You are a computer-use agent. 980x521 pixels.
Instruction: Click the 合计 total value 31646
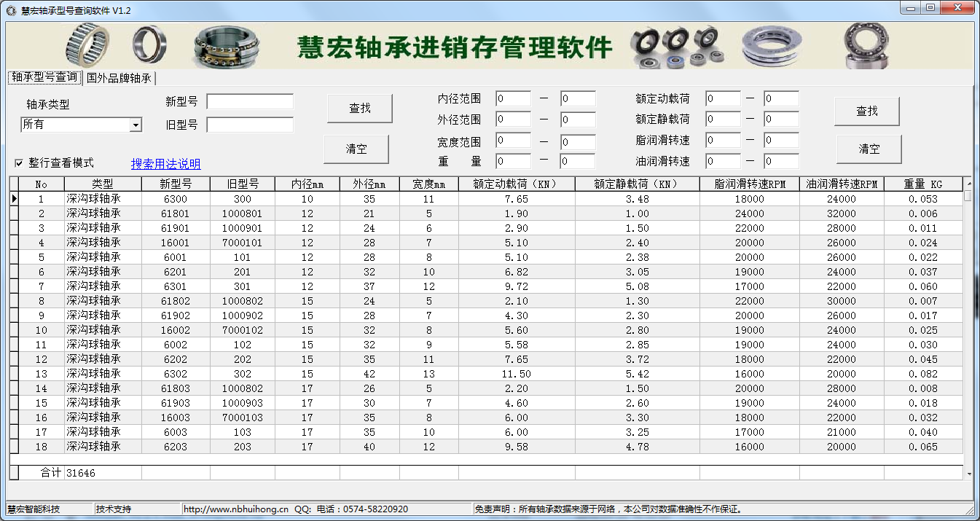[x=81, y=473]
